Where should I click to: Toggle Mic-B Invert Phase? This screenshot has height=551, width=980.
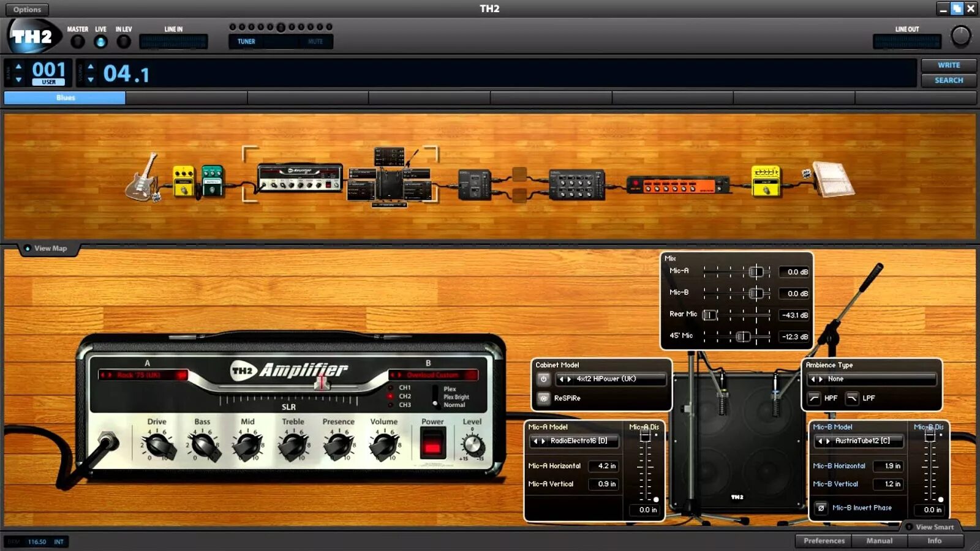tap(821, 508)
